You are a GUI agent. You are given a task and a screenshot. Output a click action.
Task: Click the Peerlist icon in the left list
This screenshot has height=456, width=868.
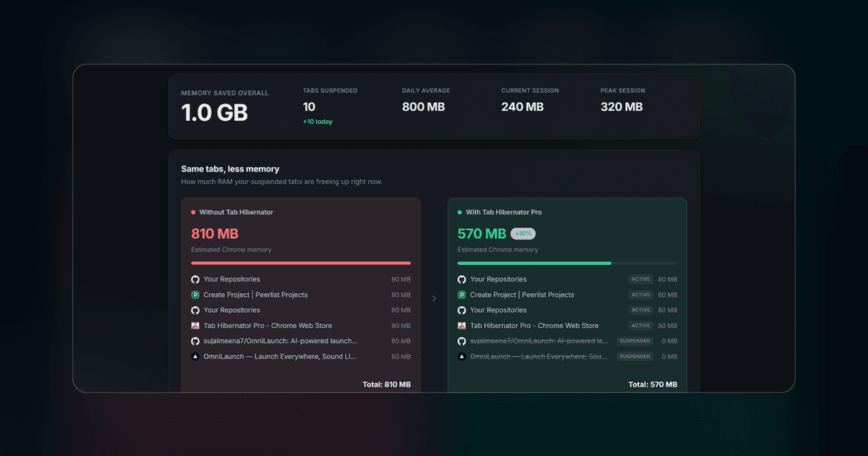tap(195, 295)
